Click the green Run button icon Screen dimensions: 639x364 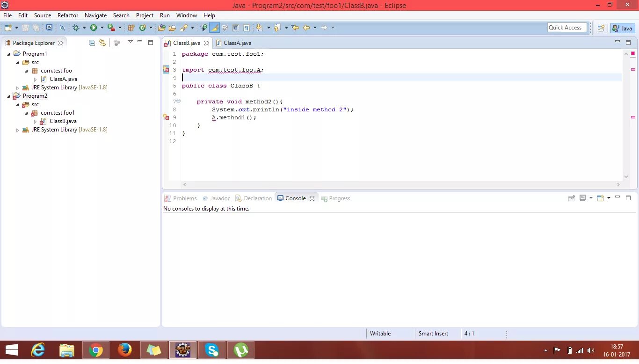coord(94,28)
